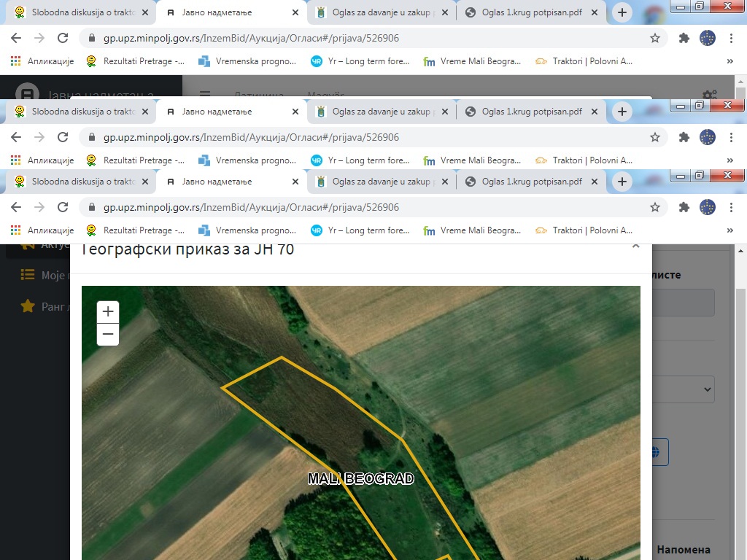Expand the dropdown right of the map dialog
The image size is (747, 560).
click(683, 389)
